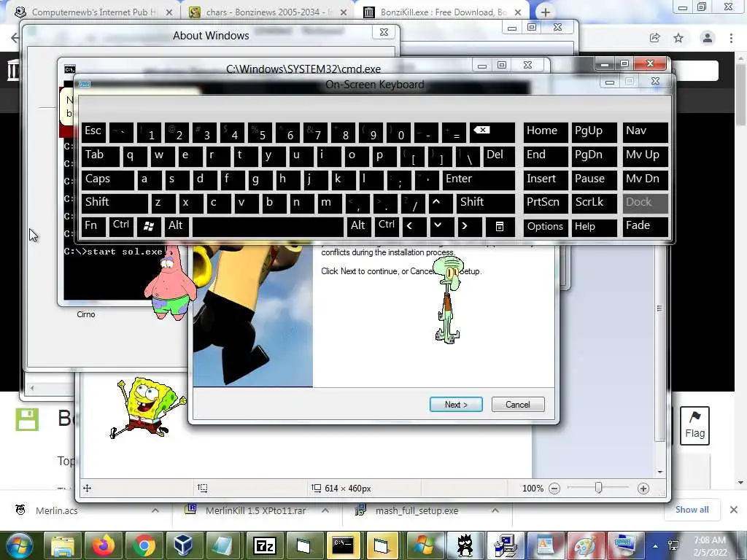The width and height of the screenshot is (747, 560).
Task: Click the WordPad document taskbar icon
Action: pos(544,545)
